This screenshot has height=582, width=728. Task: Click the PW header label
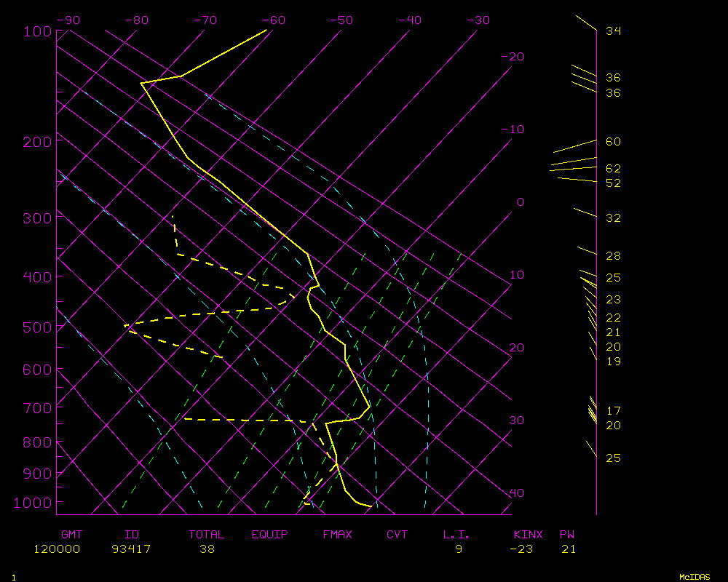pos(567,535)
